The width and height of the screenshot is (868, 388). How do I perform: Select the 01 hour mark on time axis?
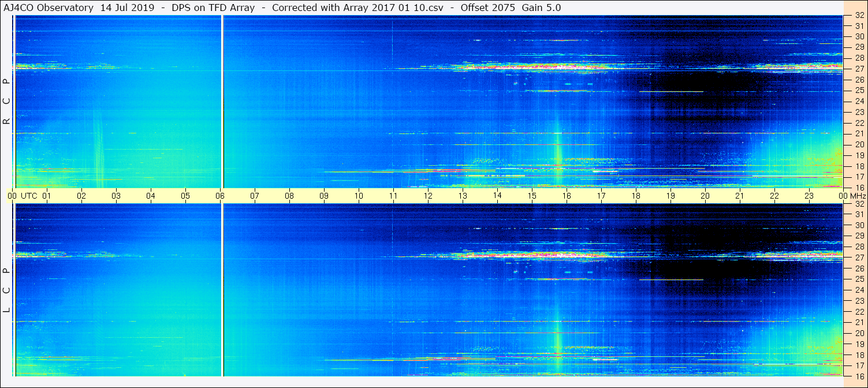pyautogui.click(x=47, y=196)
